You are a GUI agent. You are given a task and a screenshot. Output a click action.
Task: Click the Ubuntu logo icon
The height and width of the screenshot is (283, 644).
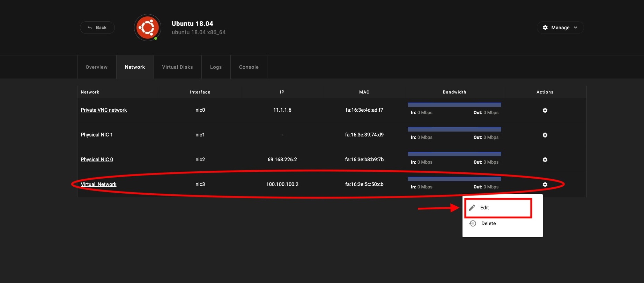(148, 28)
